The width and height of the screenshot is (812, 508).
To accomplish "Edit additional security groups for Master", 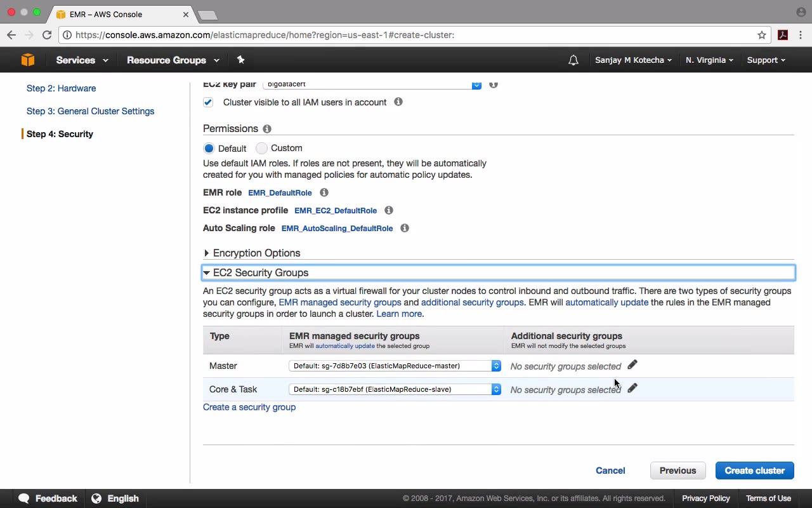I will click(632, 364).
